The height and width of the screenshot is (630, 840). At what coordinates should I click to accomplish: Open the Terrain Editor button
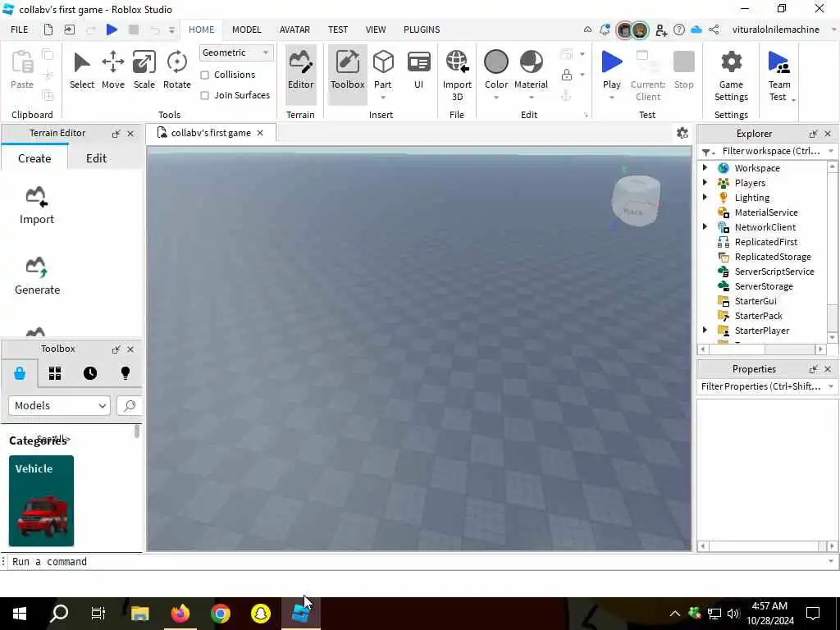click(x=300, y=74)
